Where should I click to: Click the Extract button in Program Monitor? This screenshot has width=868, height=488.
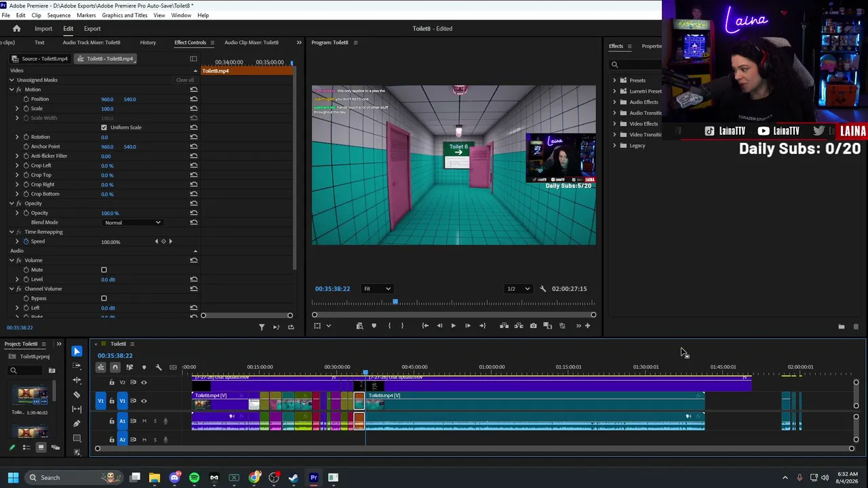pos(519,326)
